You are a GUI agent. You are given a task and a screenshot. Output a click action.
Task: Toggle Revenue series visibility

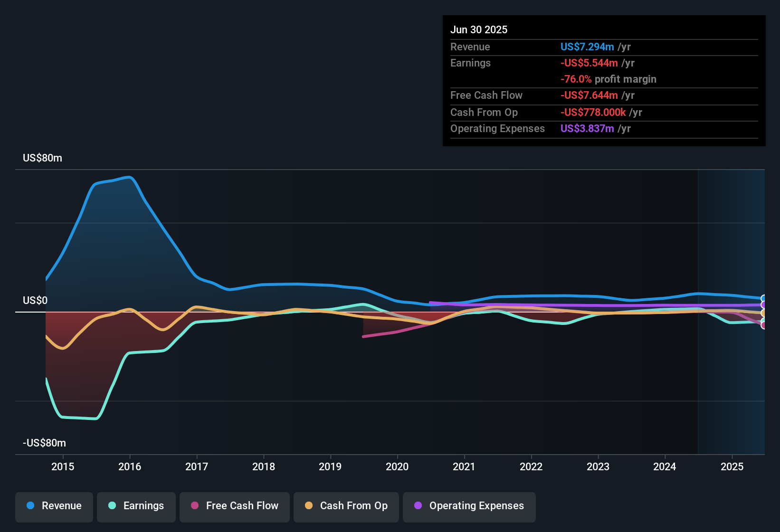tap(54, 506)
